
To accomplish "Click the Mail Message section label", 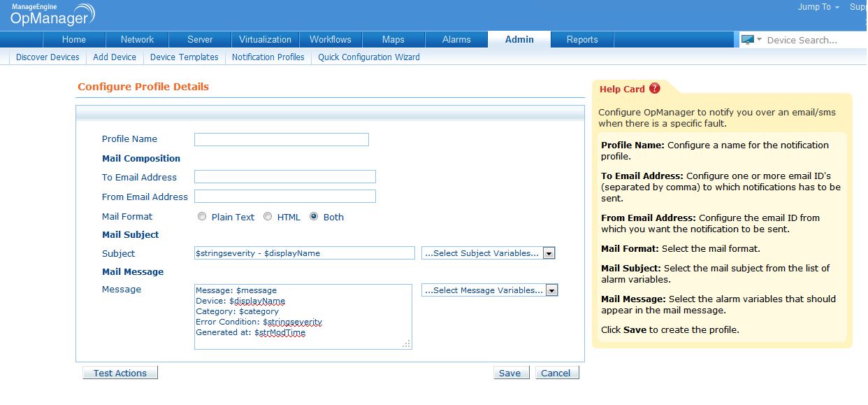I will coord(133,271).
